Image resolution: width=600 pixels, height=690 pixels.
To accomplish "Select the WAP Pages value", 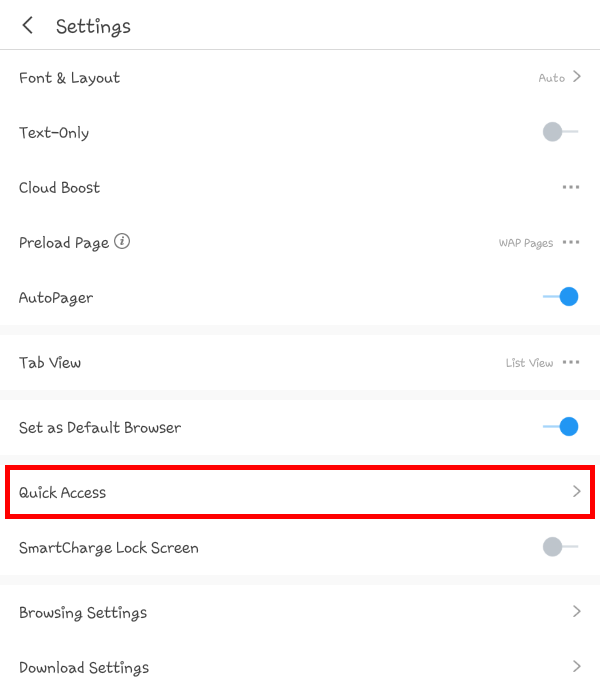I will pos(526,243).
